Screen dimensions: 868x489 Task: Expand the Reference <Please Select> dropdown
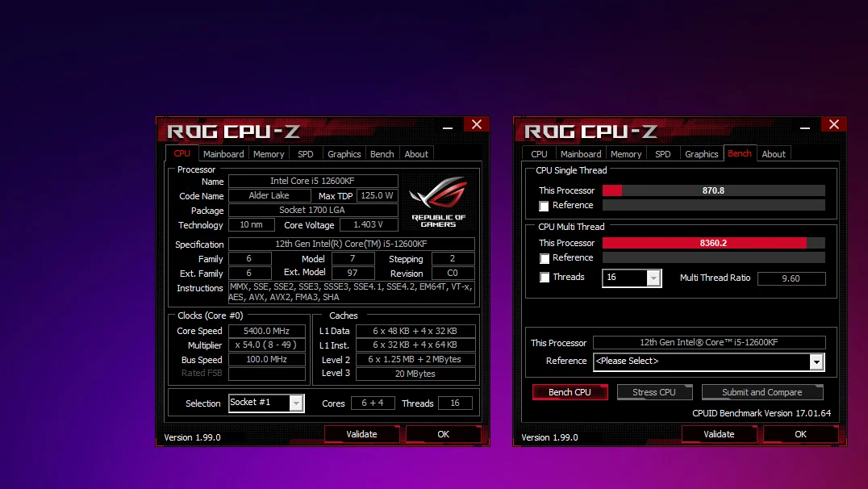[x=816, y=362]
